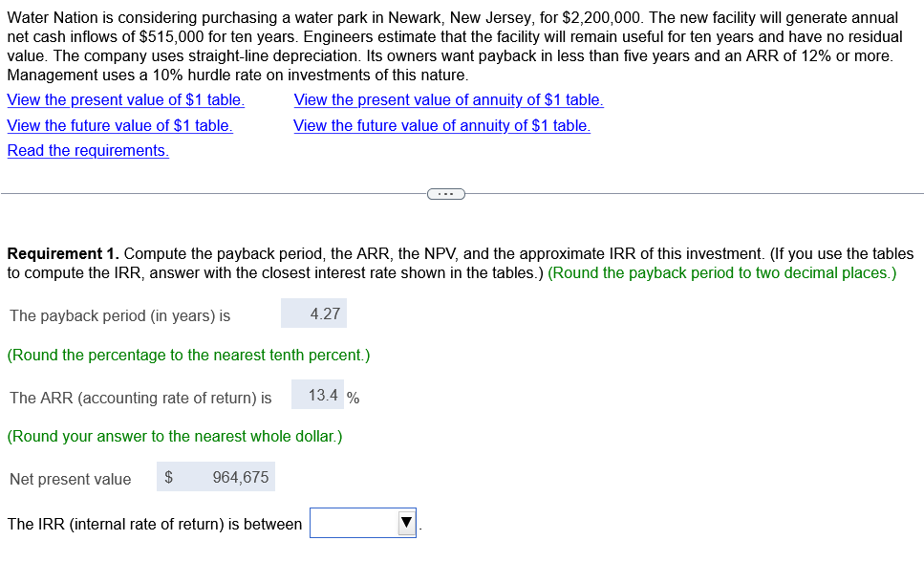Expand the IRR dropdown arrow
The height and width of the screenshot is (562, 924).
click(x=407, y=523)
